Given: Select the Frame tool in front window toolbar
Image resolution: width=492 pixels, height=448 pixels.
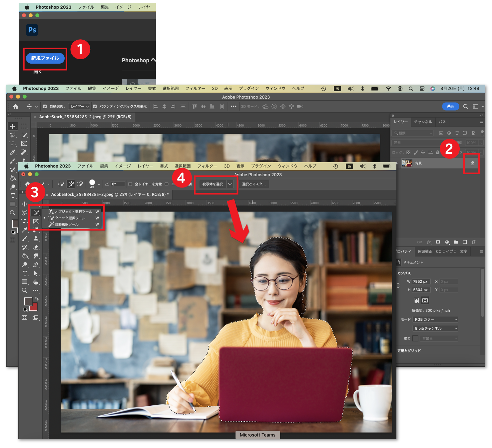Looking at the screenshot, I should click(36, 221).
